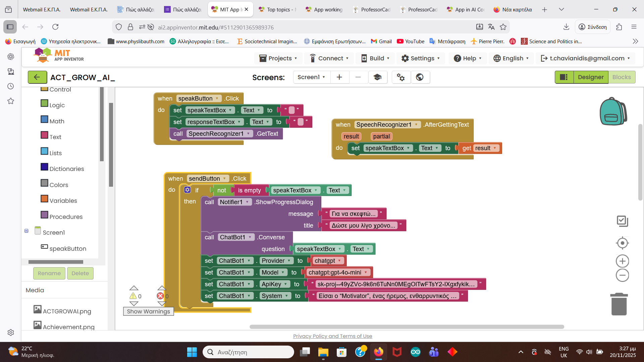Click the trash can icon
The image size is (644, 362).
coord(619,304)
